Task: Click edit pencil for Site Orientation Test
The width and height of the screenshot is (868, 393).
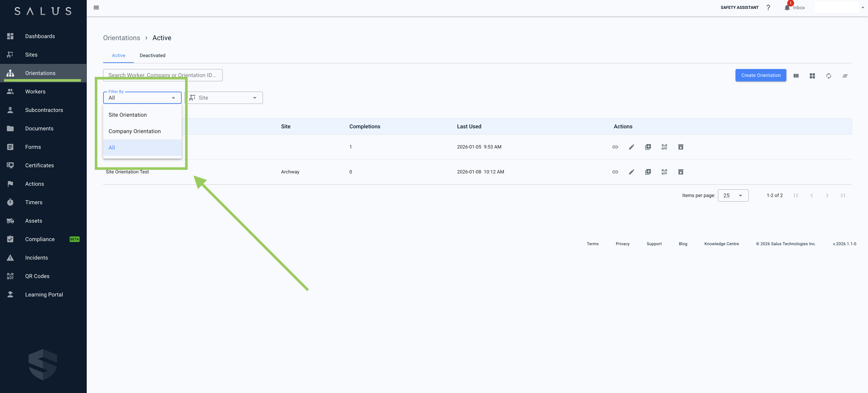Action: (x=632, y=172)
